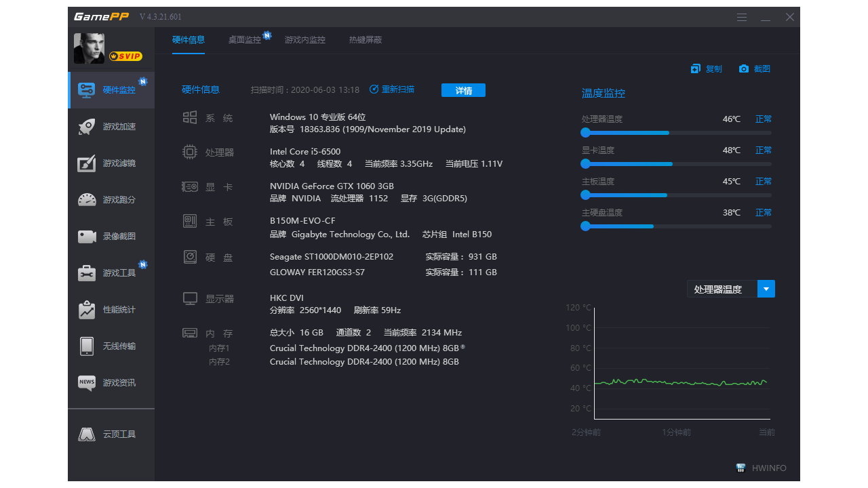Click the 显卡 graphics card icon
The height and width of the screenshot is (488, 868).
[x=190, y=186]
